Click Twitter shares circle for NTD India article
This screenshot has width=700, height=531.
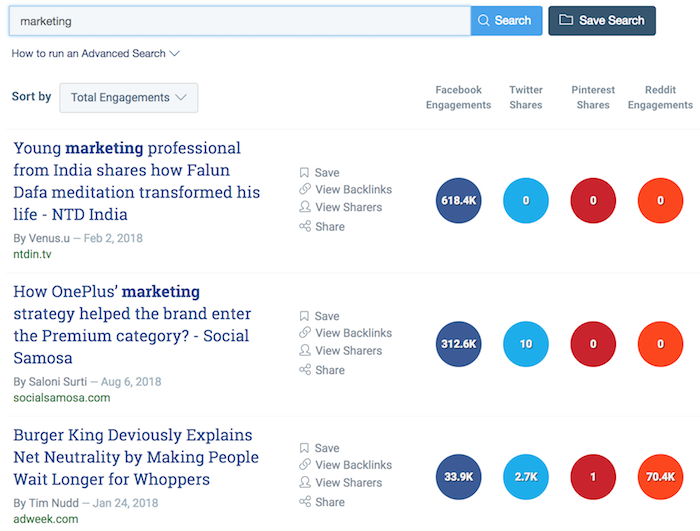[526, 201]
